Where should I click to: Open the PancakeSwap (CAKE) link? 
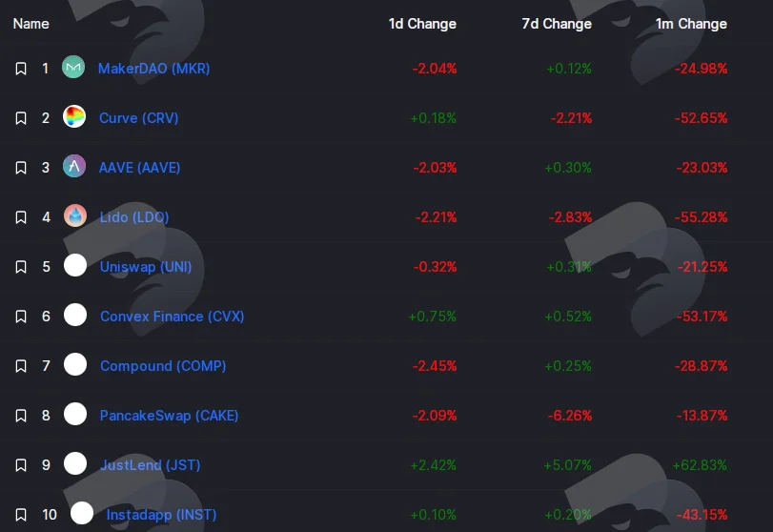(x=169, y=416)
